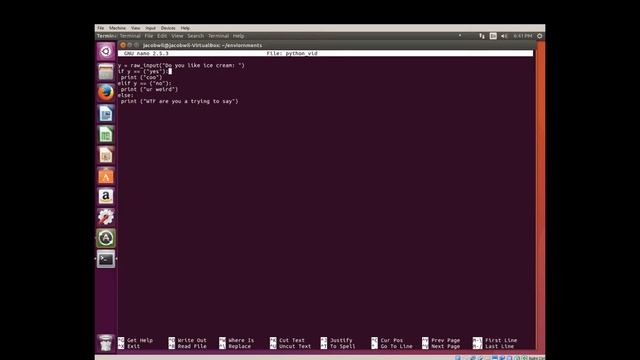The image size is (640, 360).
Task: Click the raw_input ice cream code line
Action: pyautogui.click(x=181, y=65)
